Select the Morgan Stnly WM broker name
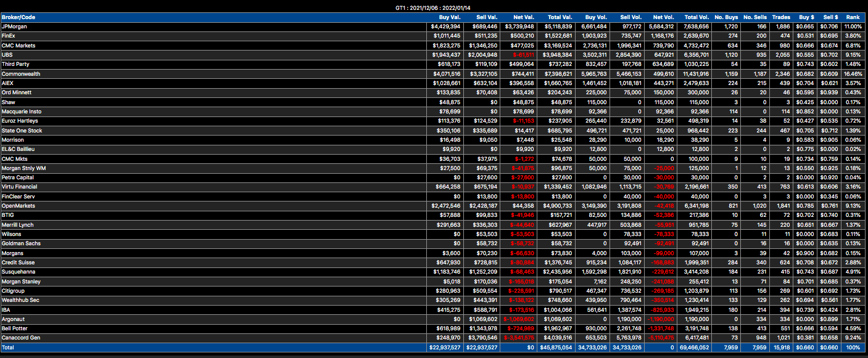 (x=23, y=168)
